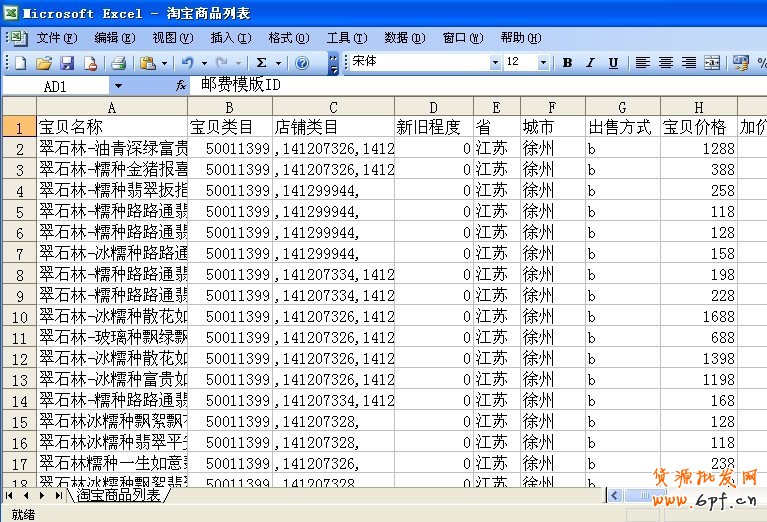This screenshot has height=522, width=767.
Task: Open the Name Box dropdown arrow
Action: tap(118, 87)
